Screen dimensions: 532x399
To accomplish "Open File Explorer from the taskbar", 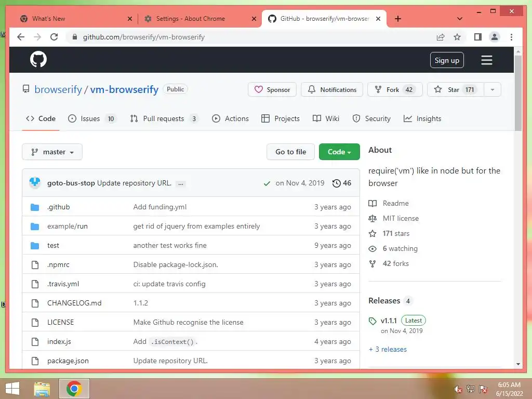I will [x=42, y=389].
